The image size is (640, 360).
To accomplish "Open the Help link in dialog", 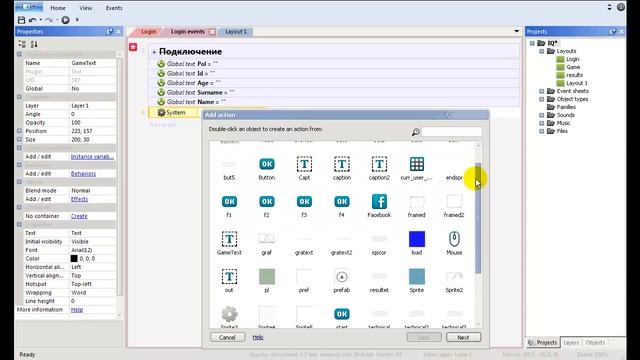I will coord(258,337).
